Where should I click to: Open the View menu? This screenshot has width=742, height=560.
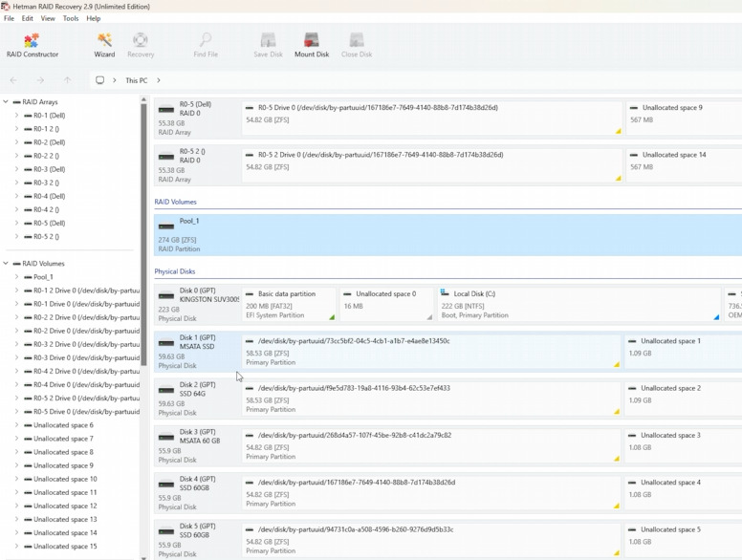(48, 18)
